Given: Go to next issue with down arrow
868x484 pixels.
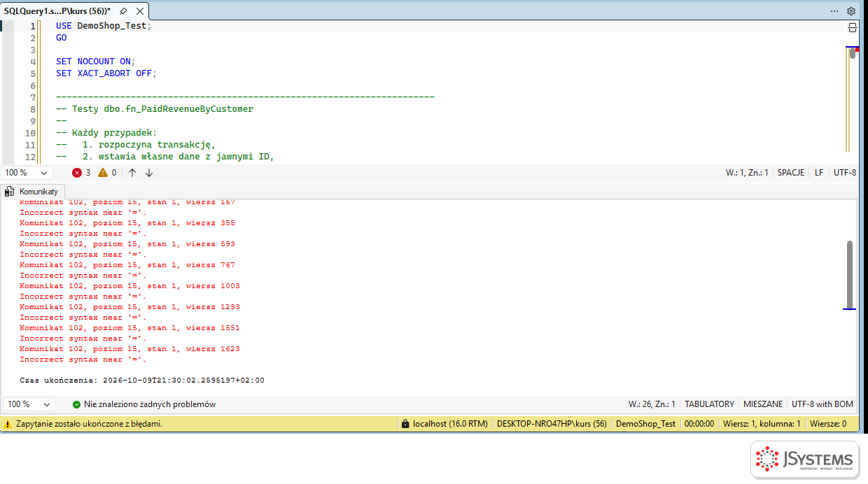Looking at the screenshot, I should [149, 173].
